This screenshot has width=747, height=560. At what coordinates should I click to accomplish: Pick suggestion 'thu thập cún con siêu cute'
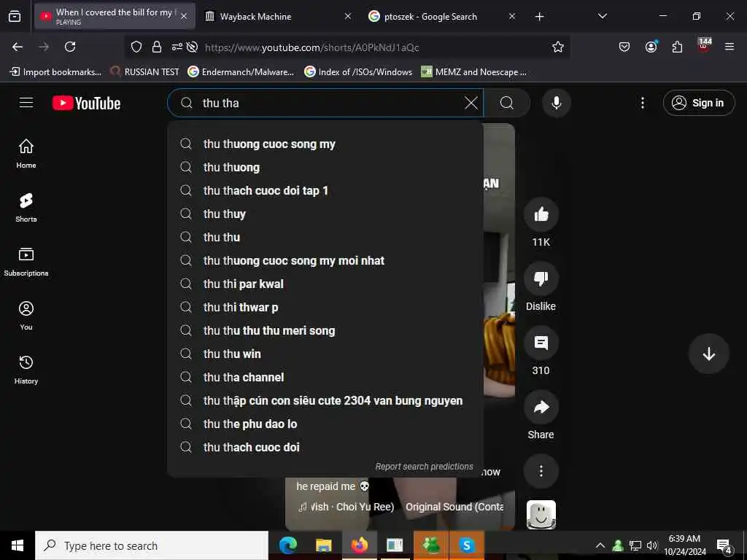[325, 400]
